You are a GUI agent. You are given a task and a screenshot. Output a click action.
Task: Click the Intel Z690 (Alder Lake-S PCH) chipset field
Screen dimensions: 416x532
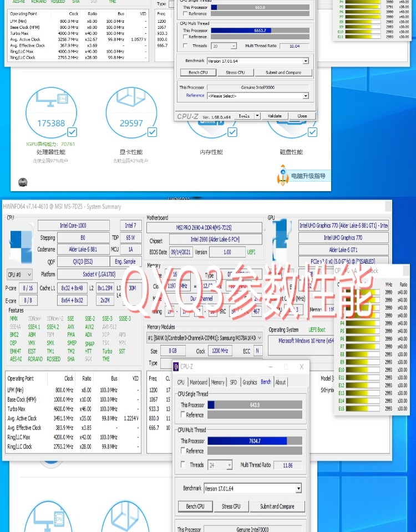coord(216,239)
